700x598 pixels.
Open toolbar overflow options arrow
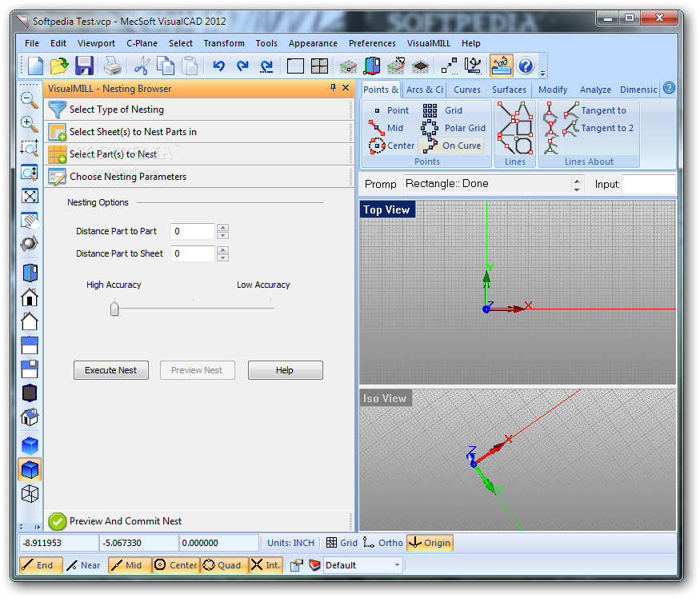click(x=543, y=74)
